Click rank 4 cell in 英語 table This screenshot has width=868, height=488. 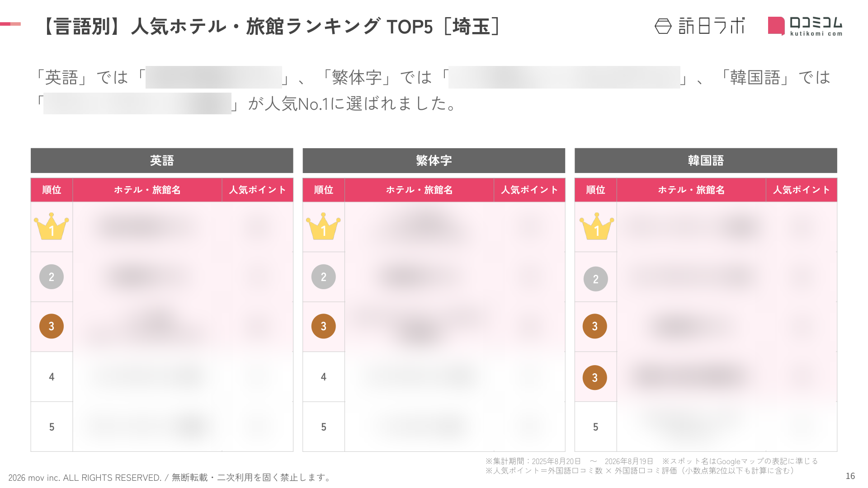(52, 377)
